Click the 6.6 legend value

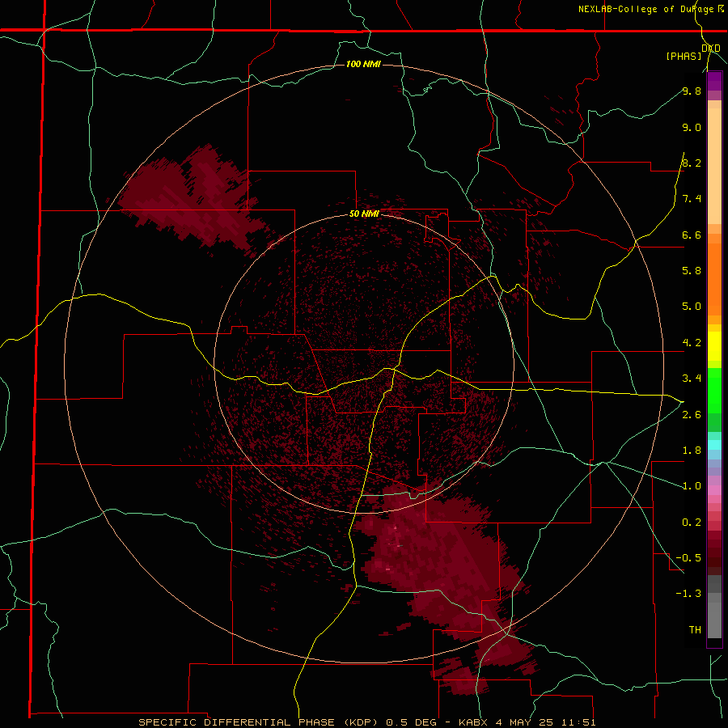click(x=692, y=235)
